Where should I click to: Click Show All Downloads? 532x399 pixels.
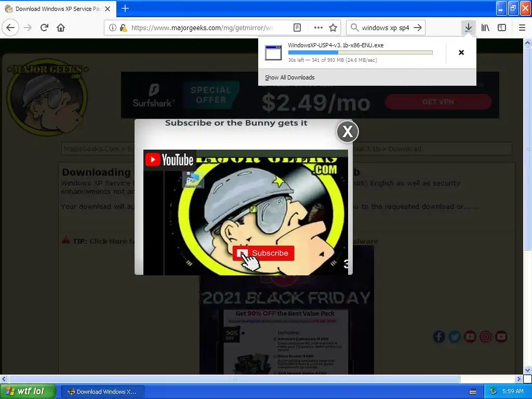coord(290,77)
